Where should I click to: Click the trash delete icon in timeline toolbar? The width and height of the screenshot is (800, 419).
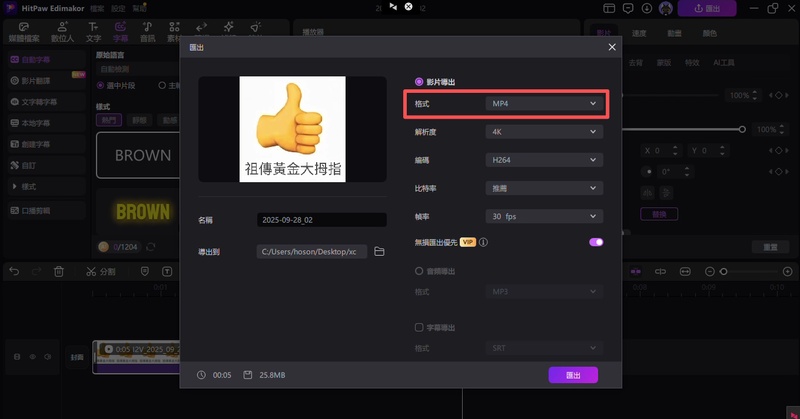[59, 271]
